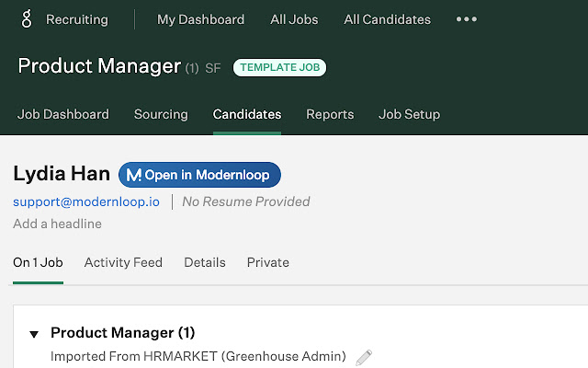Collapse the Product Manager (1) section
This screenshot has width=588, height=368.
click(34, 333)
